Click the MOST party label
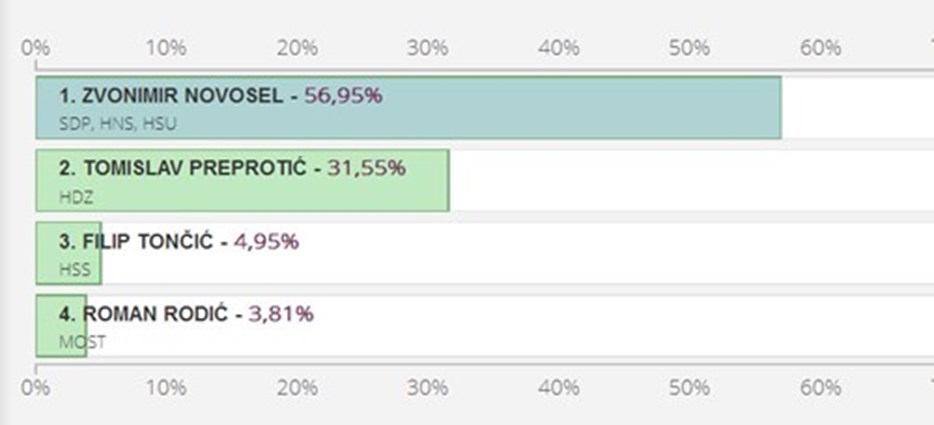The width and height of the screenshot is (934, 425). click(82, 343)
